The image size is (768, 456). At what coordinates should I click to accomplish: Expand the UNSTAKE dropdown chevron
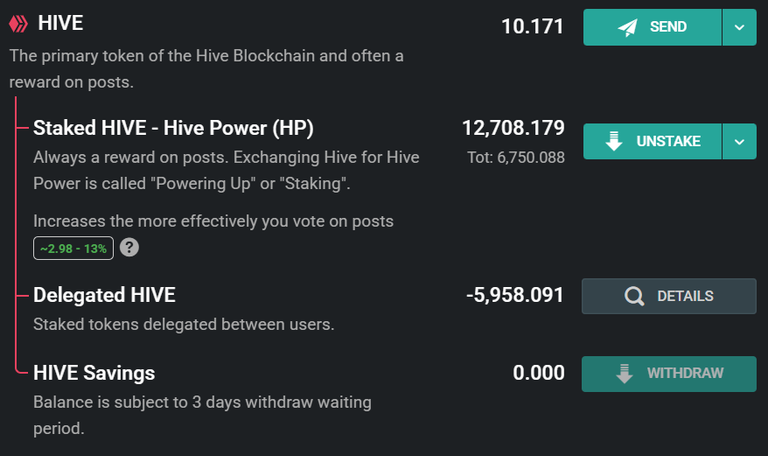pos(740,142)
